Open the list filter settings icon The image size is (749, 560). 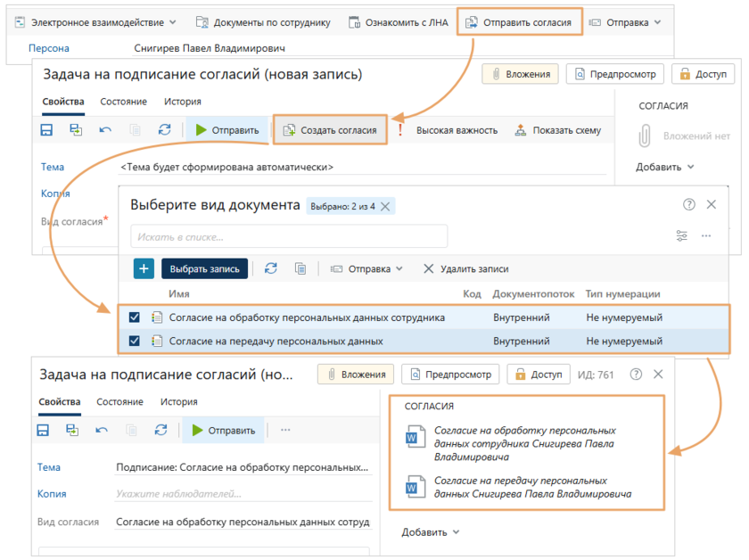tap(682, 235)
